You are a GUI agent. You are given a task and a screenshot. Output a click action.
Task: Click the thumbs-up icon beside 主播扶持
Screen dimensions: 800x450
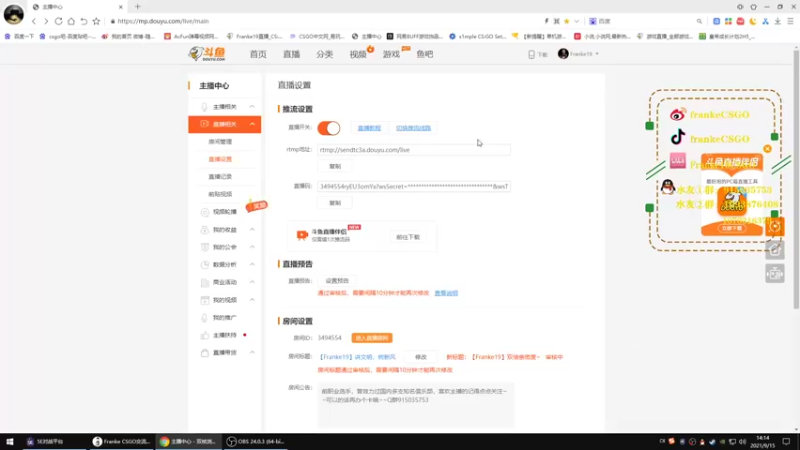pyautogui.click(x=205, y=335)
